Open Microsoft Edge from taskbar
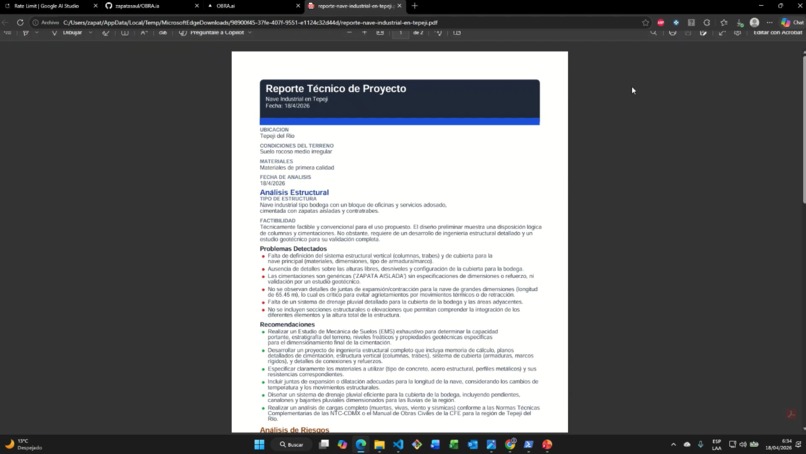 pos(361,444)
